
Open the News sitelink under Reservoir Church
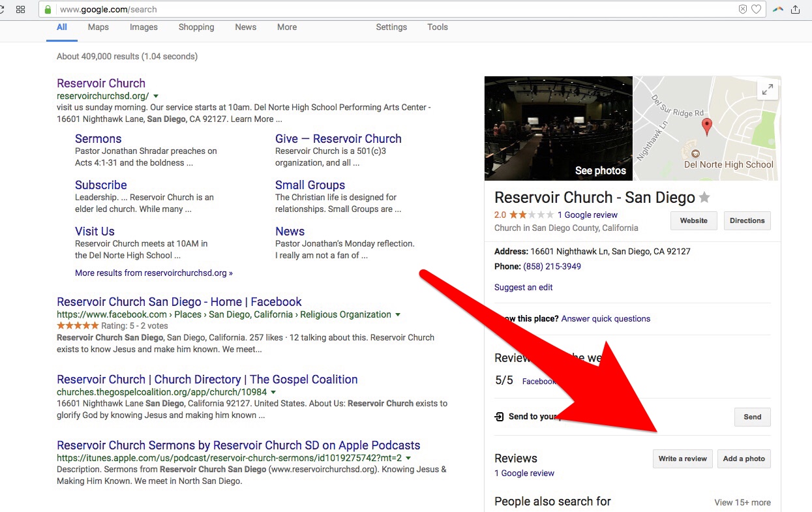point(290,232)
